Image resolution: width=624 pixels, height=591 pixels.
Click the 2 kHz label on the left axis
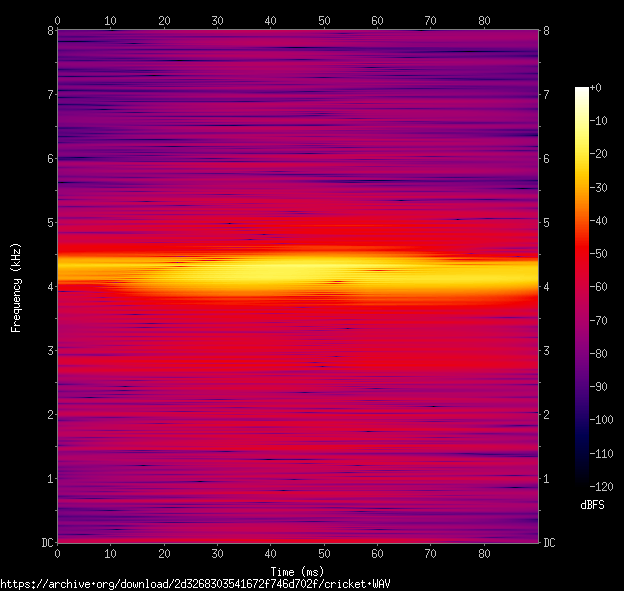[50, 414]
